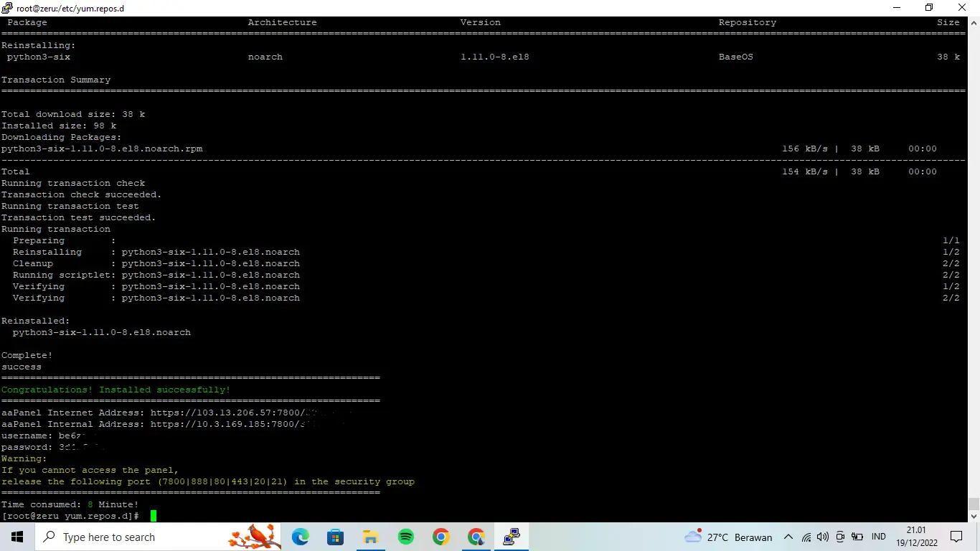Screen dimensions: 980x551
Task: Minimize the PuTTY window
Action: pos(897,8)
